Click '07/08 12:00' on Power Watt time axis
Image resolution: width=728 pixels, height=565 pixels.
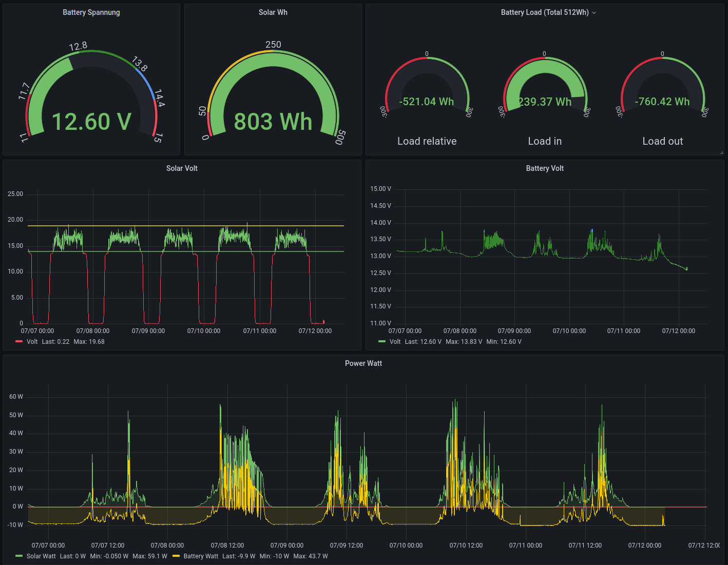tap(227, 545)
